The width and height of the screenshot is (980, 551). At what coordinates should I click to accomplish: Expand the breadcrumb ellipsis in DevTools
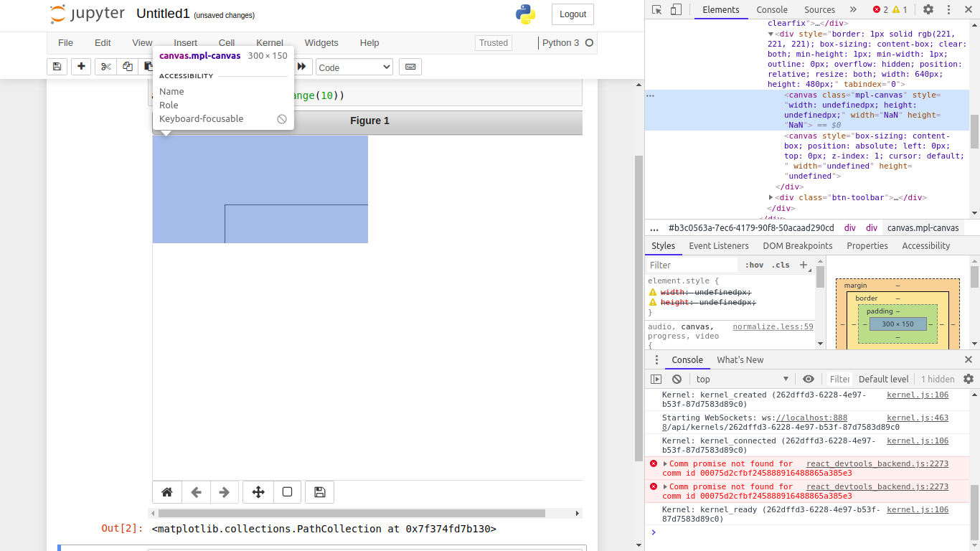coord(654,228)
